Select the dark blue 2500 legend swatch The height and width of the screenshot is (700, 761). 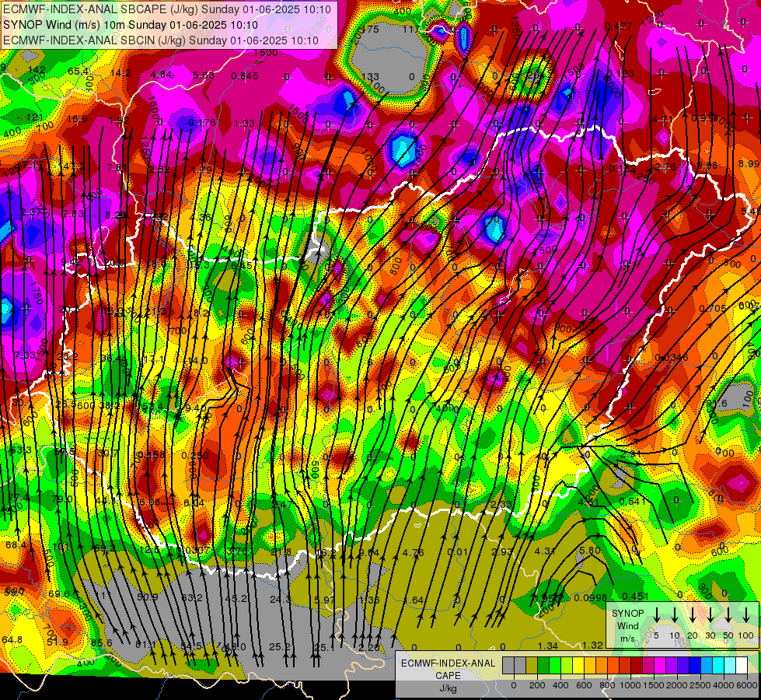click(695, 666)
